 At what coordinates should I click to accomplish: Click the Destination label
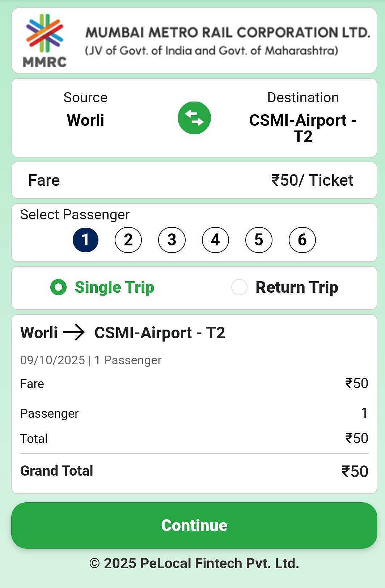click(303, 98)
